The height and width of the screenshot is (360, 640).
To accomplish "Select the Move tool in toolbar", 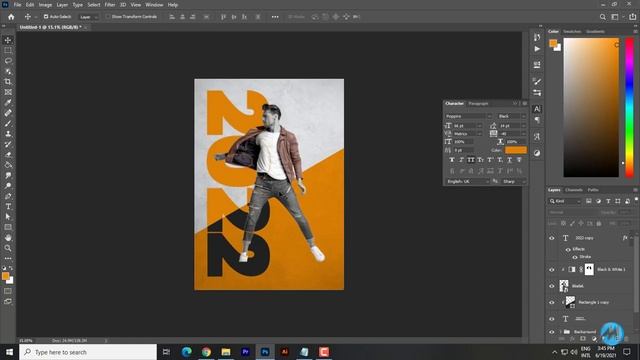I will tap(8, 40).
